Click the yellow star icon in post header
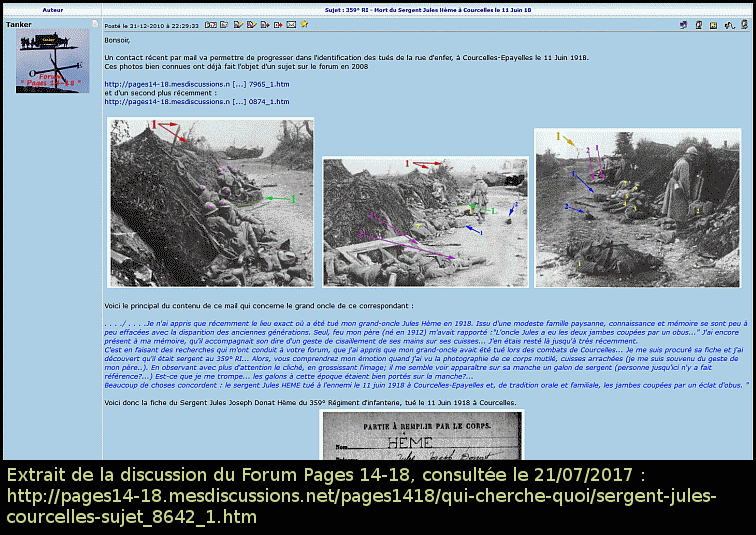 pos(304,23)
